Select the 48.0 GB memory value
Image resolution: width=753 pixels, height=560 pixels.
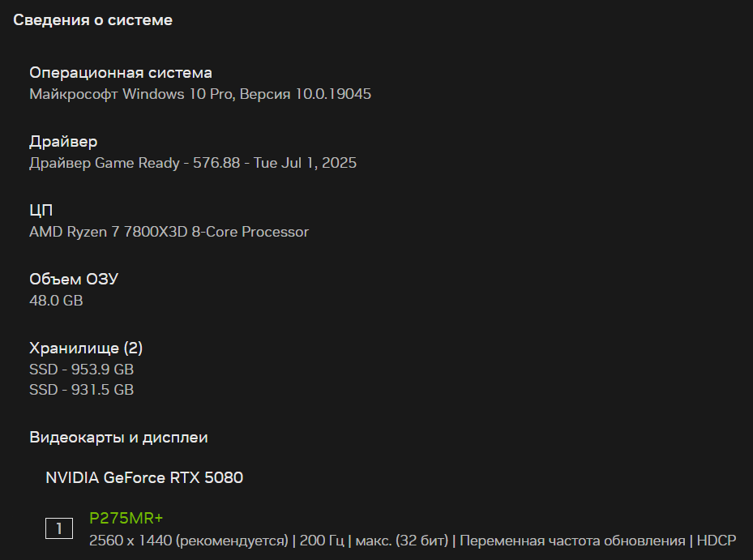pyautogui.click(x=56, y=301)
